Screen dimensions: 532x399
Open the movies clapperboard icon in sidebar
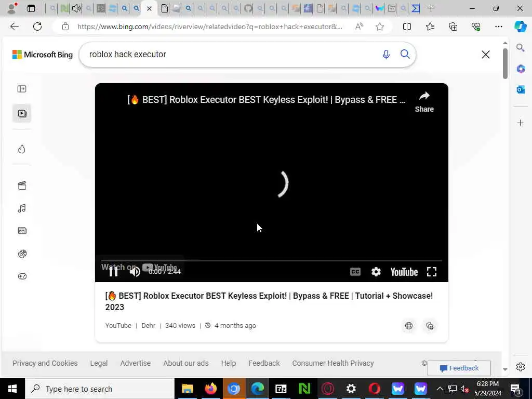(22, 185)
